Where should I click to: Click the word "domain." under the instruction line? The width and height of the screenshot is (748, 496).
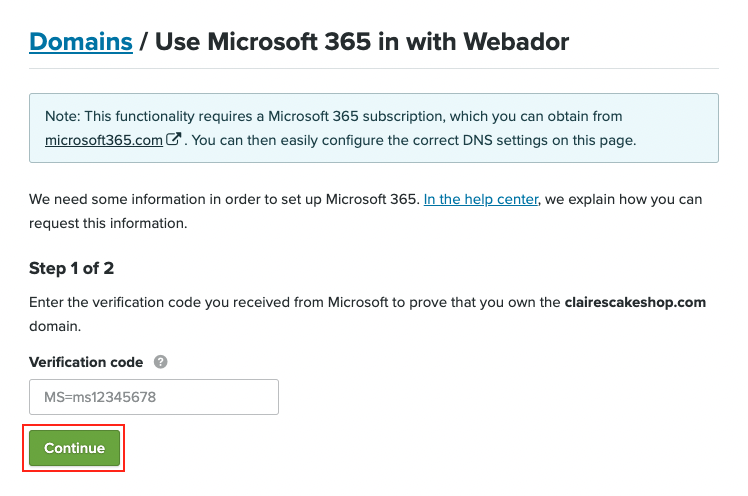pos(56,325)
